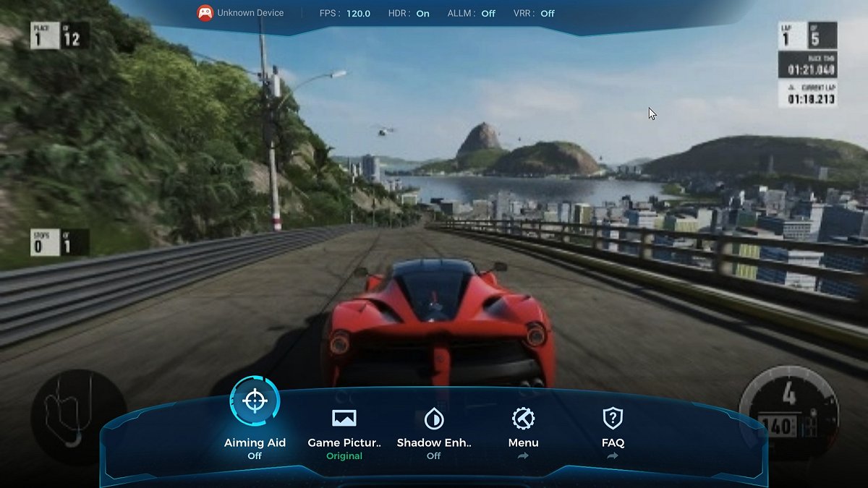Click the FAQ text label

tap(613, 442)
